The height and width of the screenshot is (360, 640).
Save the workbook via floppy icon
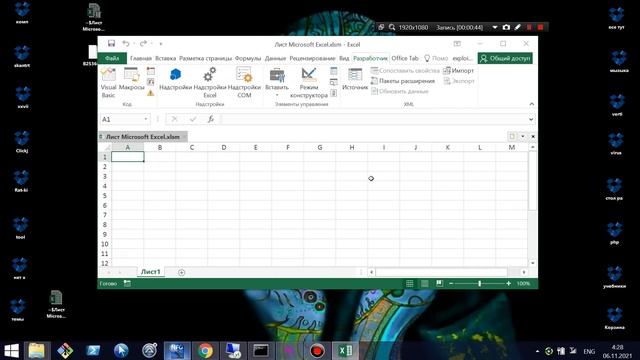(111, 44)
